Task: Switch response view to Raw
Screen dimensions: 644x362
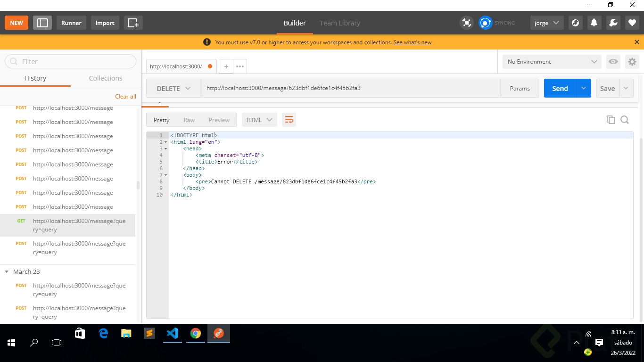Action: pos(189,120)
